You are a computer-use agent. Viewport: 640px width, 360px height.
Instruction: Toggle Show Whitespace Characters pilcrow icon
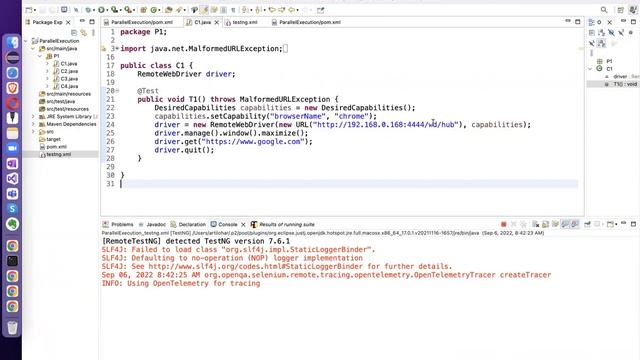(233, 10)
